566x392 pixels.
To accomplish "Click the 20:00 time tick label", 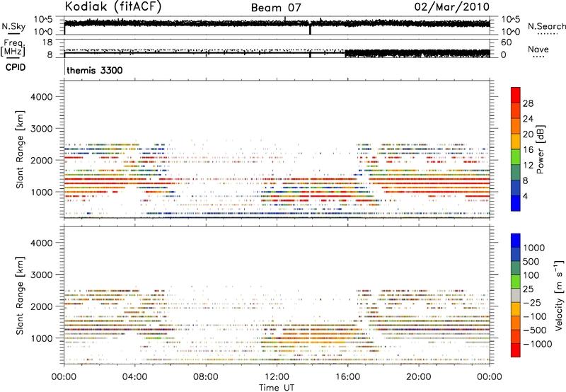I will click(418, 377).
